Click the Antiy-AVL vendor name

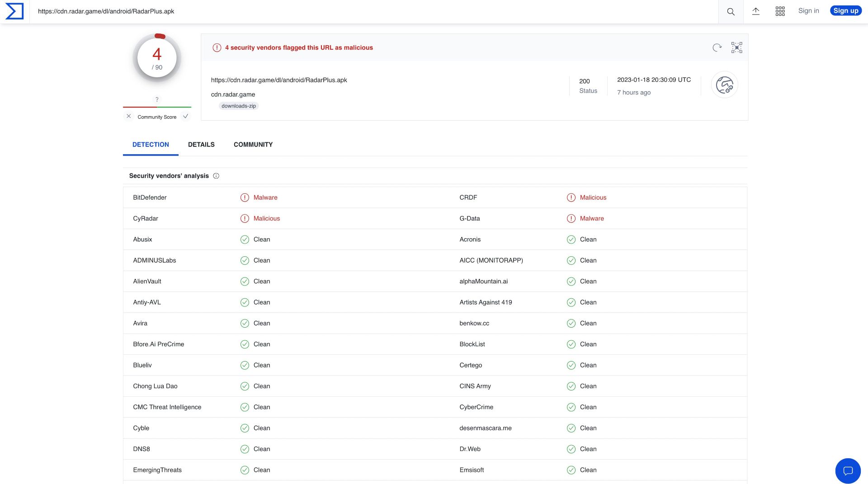click(147, 302)
